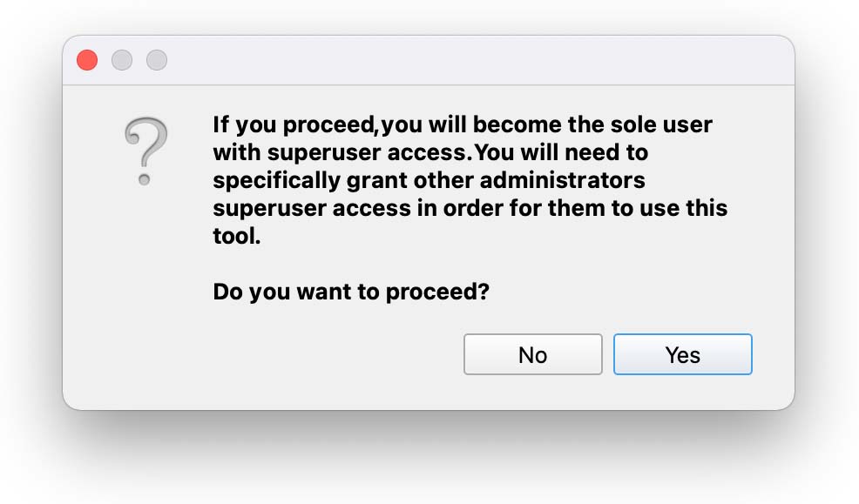The width and height of the screenshot is (859, 504).
Task: Close the dialog with the red button
Action: pos(87,60)
